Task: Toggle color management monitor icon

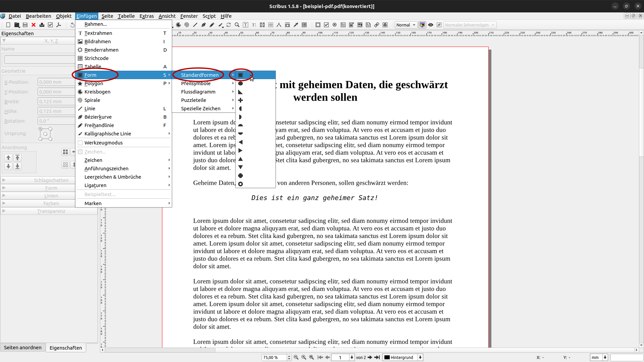Action: 422,25
